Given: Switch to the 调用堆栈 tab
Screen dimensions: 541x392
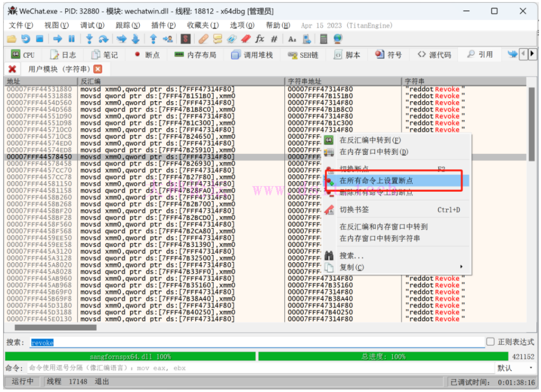Looking at the screenshot, I should 252,55.
